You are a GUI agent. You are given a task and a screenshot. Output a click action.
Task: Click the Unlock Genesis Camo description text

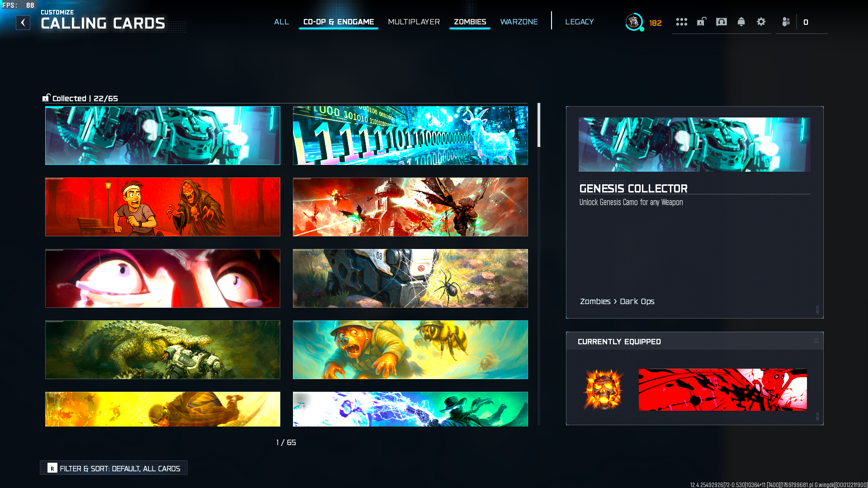(631, 202)
